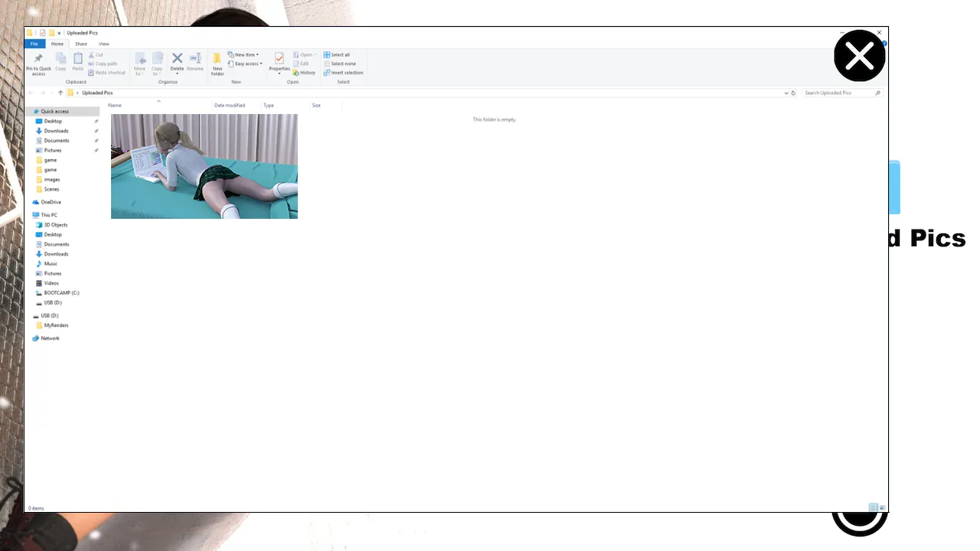This screenshot has width=980, height=551.
Task: Click the refresh icon beside address bar
Action: 793,93
